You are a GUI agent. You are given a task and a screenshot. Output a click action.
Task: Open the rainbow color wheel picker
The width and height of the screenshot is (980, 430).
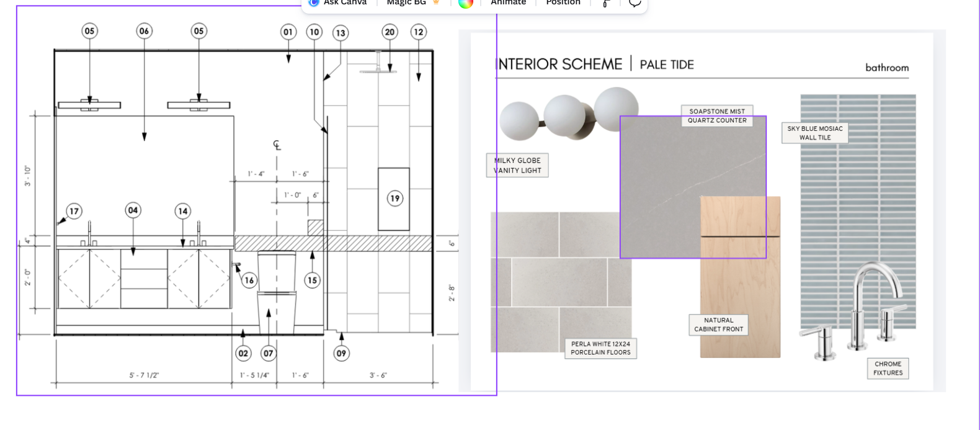point(466,3)
